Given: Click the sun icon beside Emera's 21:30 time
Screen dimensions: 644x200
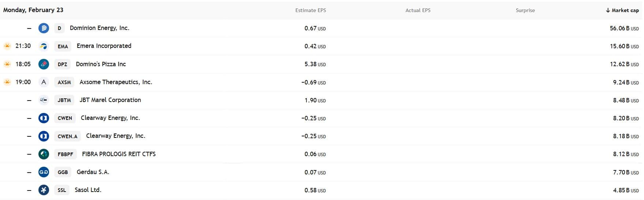Looking at the screenshot, I should coord(7,46).
